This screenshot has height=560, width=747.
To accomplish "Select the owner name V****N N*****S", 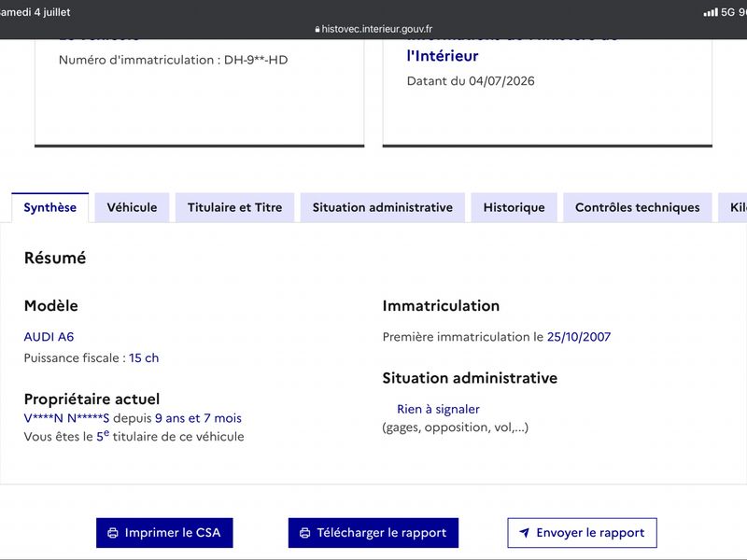I will (x=66, y=418).
